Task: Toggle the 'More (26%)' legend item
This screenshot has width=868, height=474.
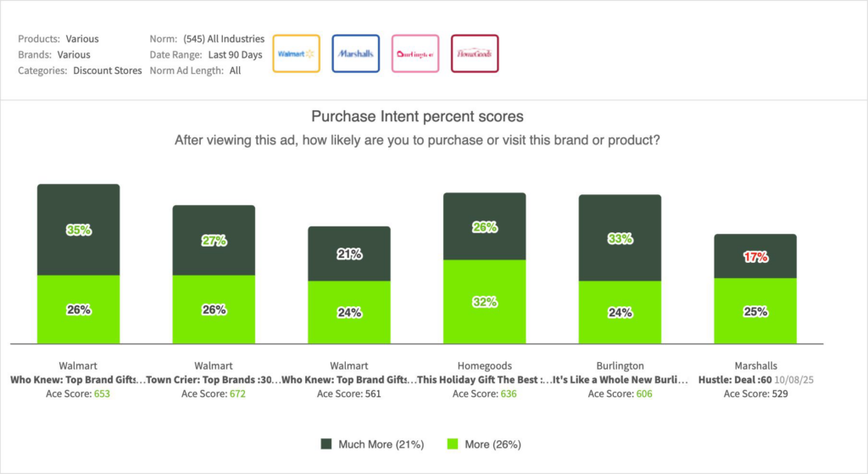Action: coord(491,444)
